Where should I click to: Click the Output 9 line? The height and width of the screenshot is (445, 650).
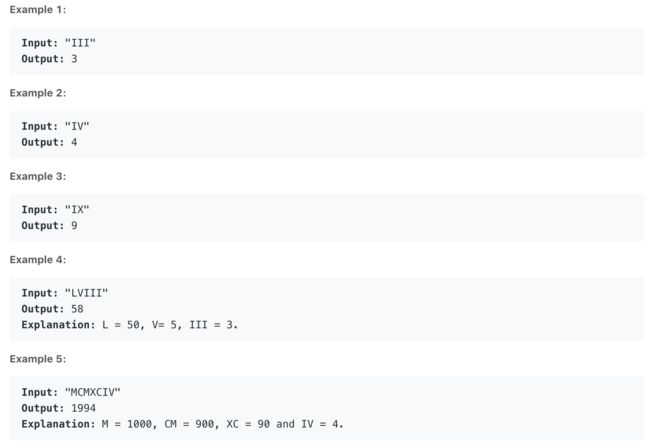pyautogui.click(x=49, y=226)
